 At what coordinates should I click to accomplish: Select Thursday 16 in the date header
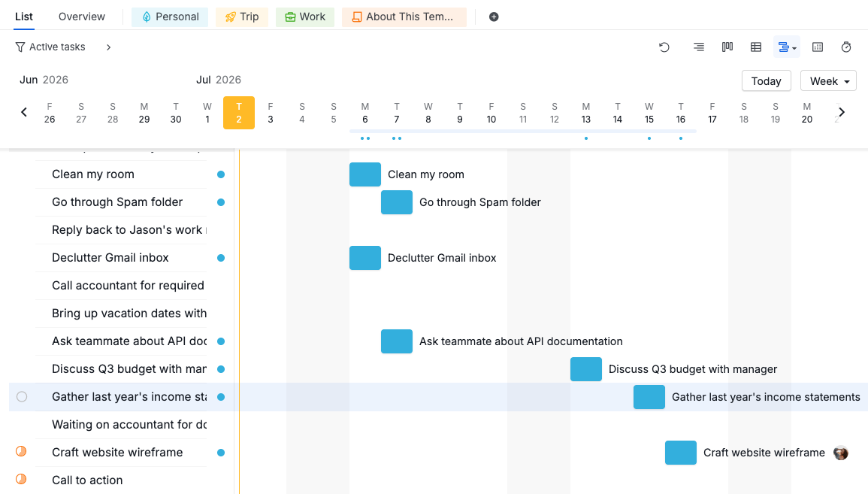click(x=680, y=113)
